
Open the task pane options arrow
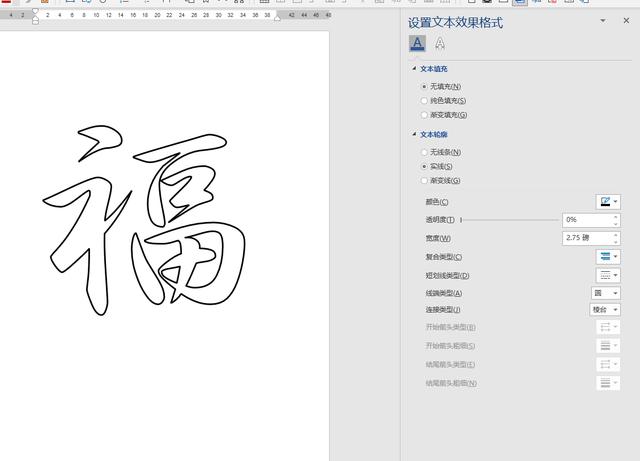pos(602,21)
